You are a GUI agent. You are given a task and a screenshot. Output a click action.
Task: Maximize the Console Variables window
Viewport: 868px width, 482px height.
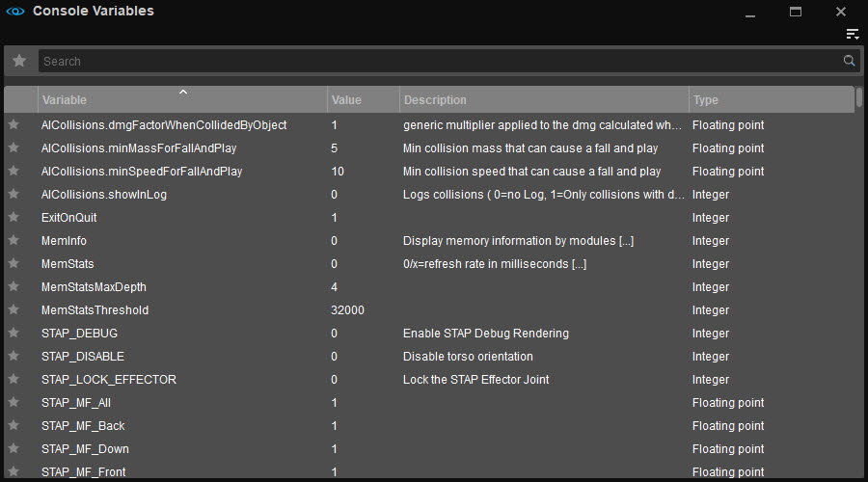coord(796,12)
